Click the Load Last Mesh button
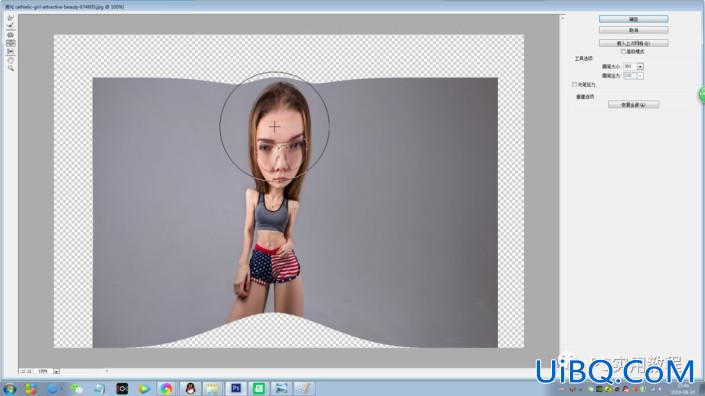 633,43
